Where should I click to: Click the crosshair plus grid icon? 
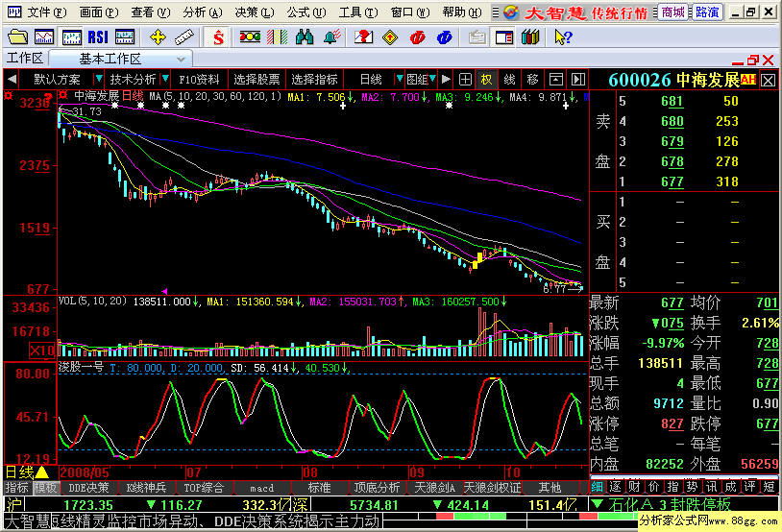[x=465, y=80]
